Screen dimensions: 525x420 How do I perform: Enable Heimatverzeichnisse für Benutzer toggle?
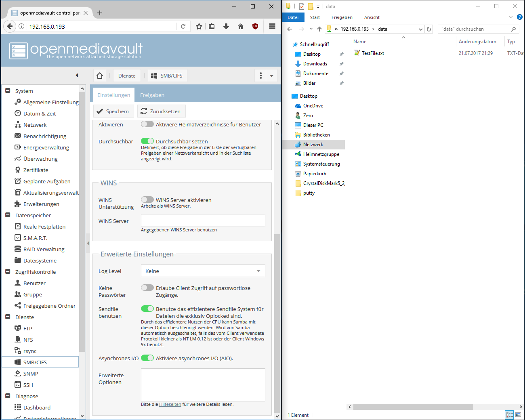point(147,124)
